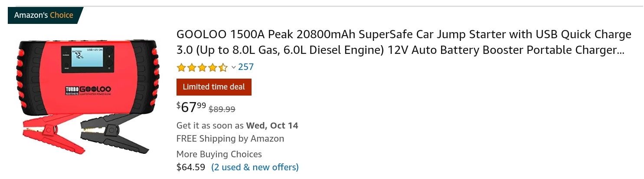644x179 pixels.
Task: Click the $67.99 deal price
Action: 191,106
